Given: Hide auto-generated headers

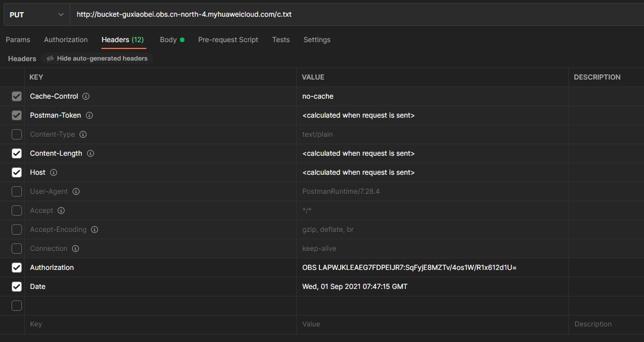Looking at the screenshot, I should pyautogui.click(x=97, y=58).
